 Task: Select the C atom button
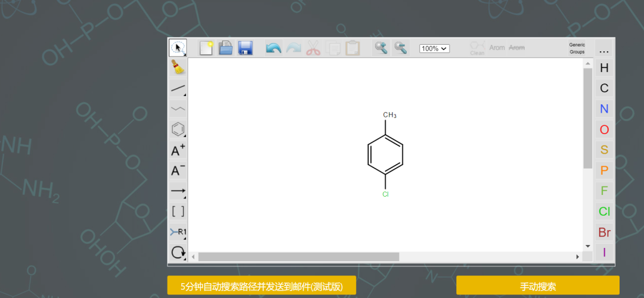pyautogui.click(x=604, y=88)
